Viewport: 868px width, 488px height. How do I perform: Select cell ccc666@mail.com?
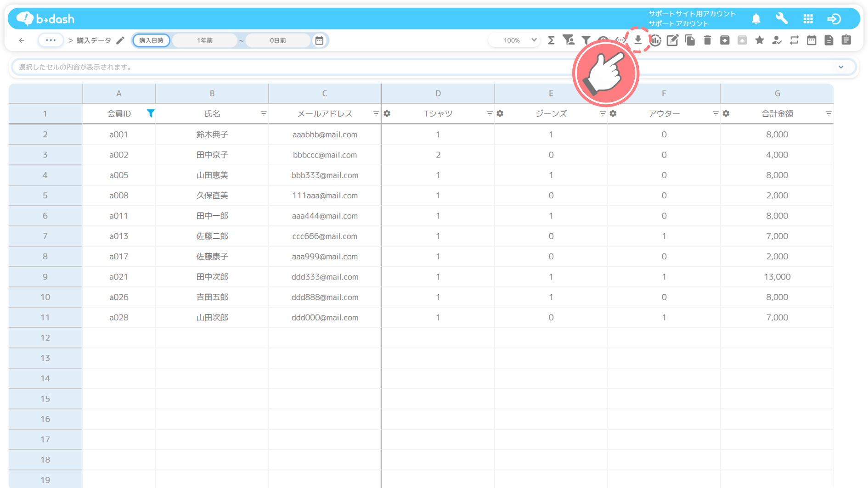(325, 236)
